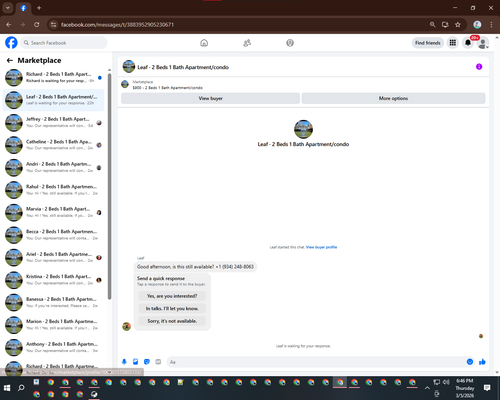
Task: Open the Marvia conversation
Action: pos(53,212)
